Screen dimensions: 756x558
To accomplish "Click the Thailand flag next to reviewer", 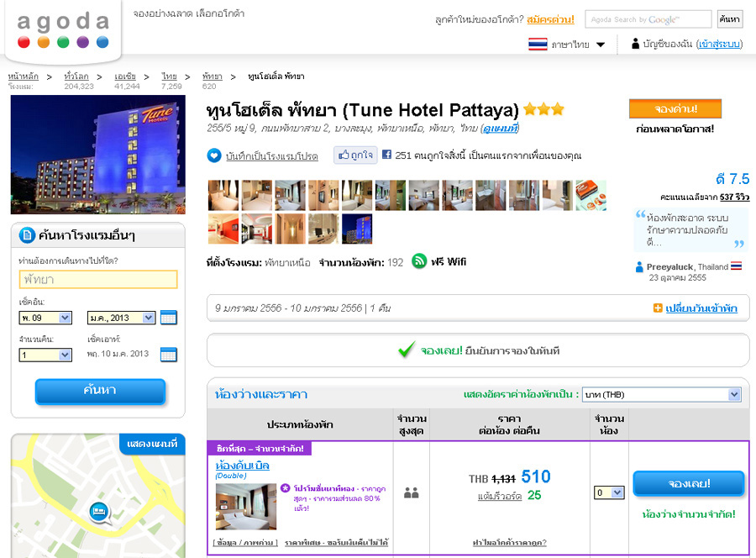I will 736,266.
